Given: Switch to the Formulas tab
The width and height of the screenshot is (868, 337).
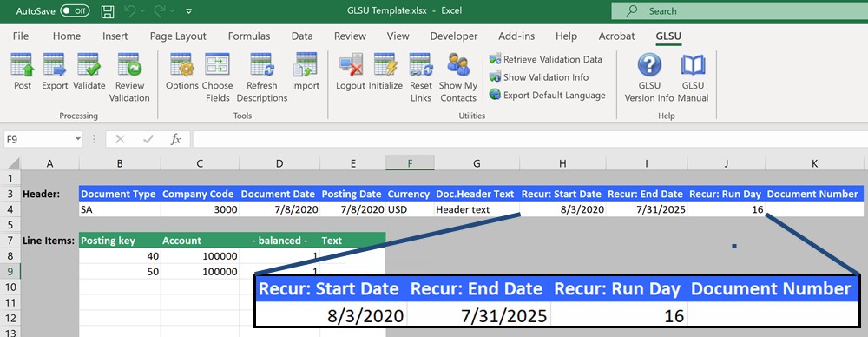Looking at the screenshot, I should tap(249, 36).
